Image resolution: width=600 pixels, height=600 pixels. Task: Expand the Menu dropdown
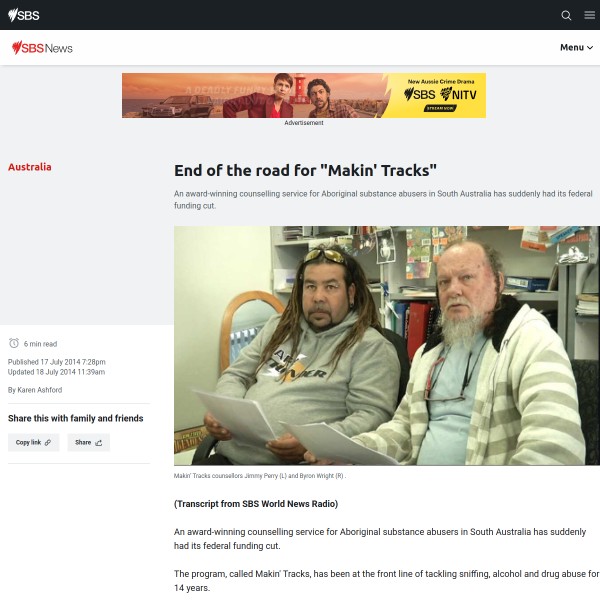pos(576,47)
